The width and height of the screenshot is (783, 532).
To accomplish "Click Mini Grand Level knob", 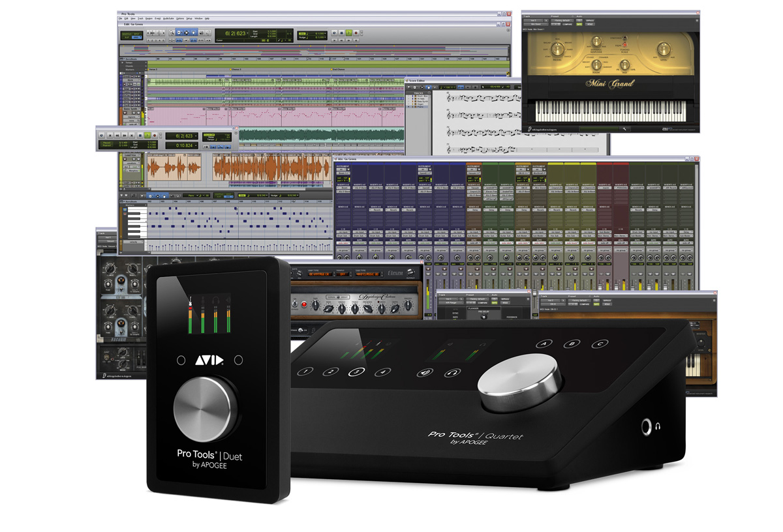I will (664, 49).
